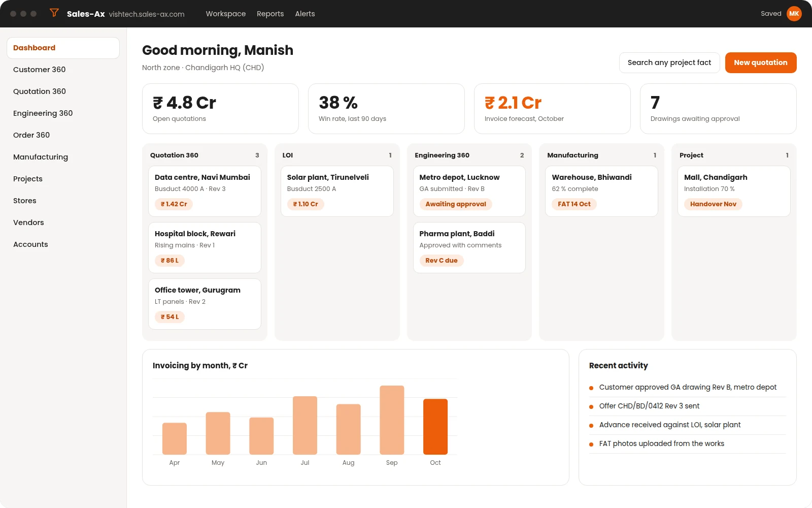Open Vendors section
The height and width of the screenshot is (508, 812).
click(x=63, y=223)
